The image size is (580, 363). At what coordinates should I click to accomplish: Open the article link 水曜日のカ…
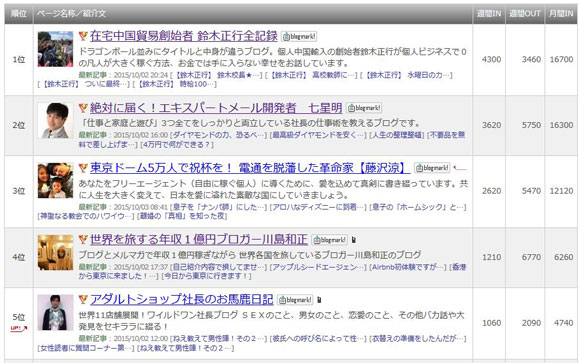(x=408, y=75)
